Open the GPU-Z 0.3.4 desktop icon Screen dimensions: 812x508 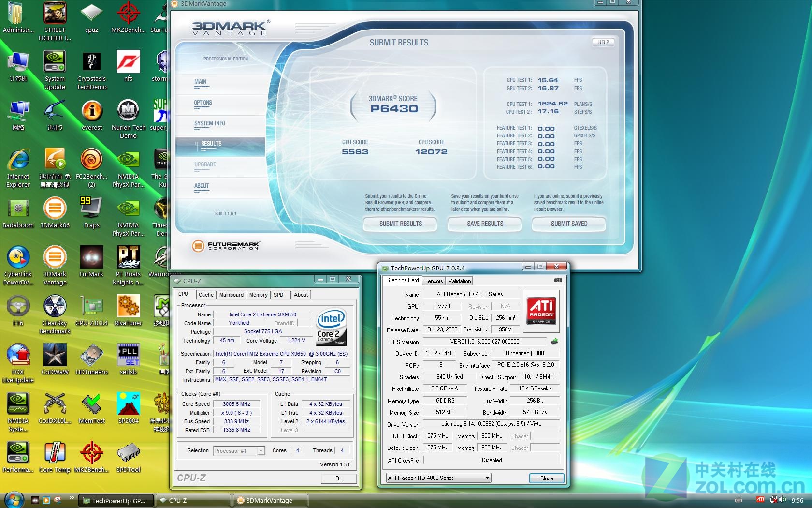pos(91,311)
